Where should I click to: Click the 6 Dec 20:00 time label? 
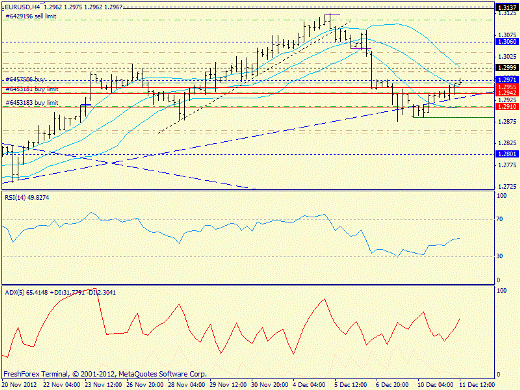pyautogui.click(x=392, y=385)
